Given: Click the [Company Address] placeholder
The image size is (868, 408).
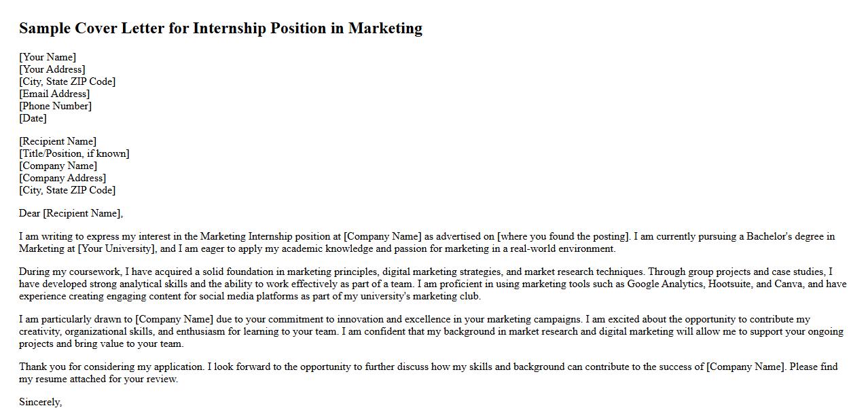Looking at the screenshot, I should tap(62, 178).
